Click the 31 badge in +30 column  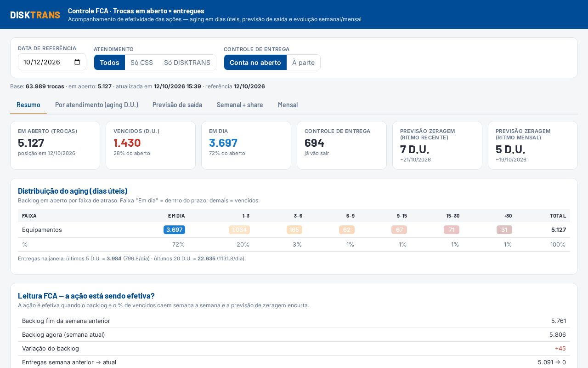[504, 230]
